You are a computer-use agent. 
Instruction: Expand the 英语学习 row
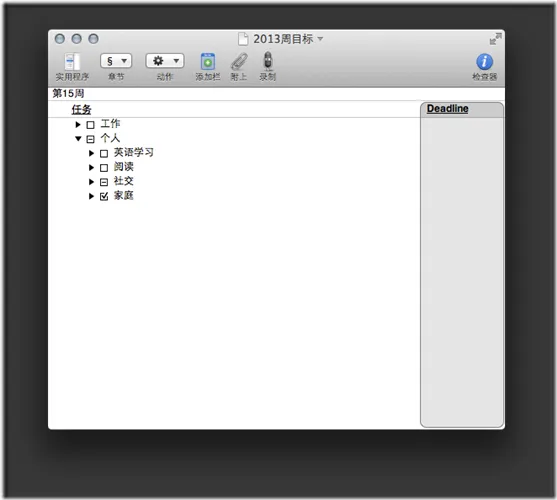(x=91, y=153)
